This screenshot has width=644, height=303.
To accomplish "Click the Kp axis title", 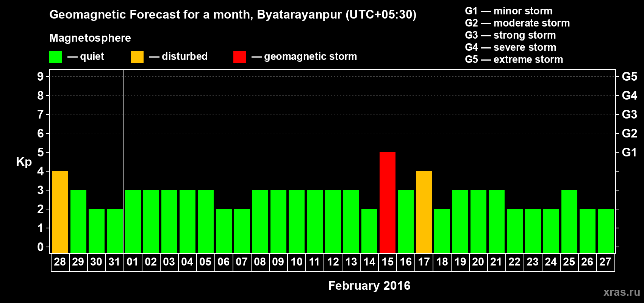I will click(24, 162).
